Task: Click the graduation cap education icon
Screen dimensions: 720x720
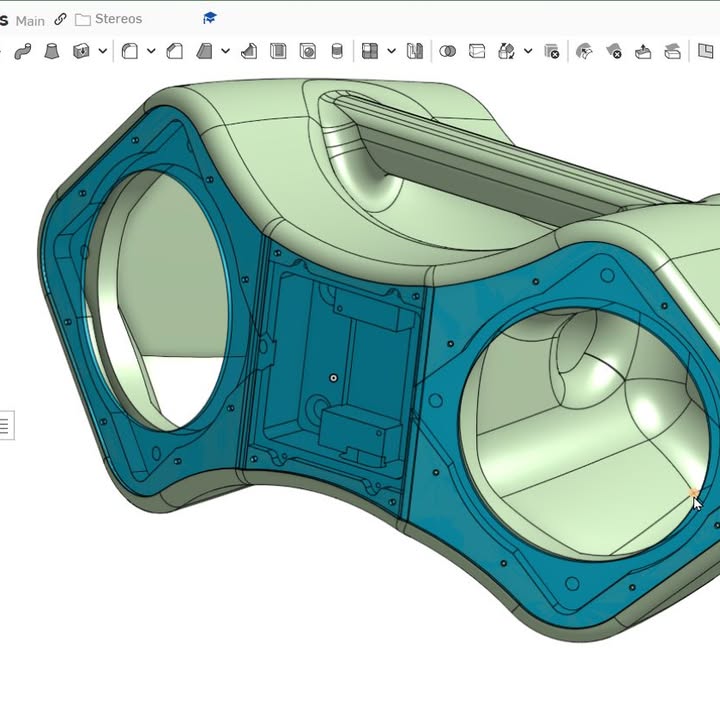Action: pyautogui.click(x=210, y=18)
